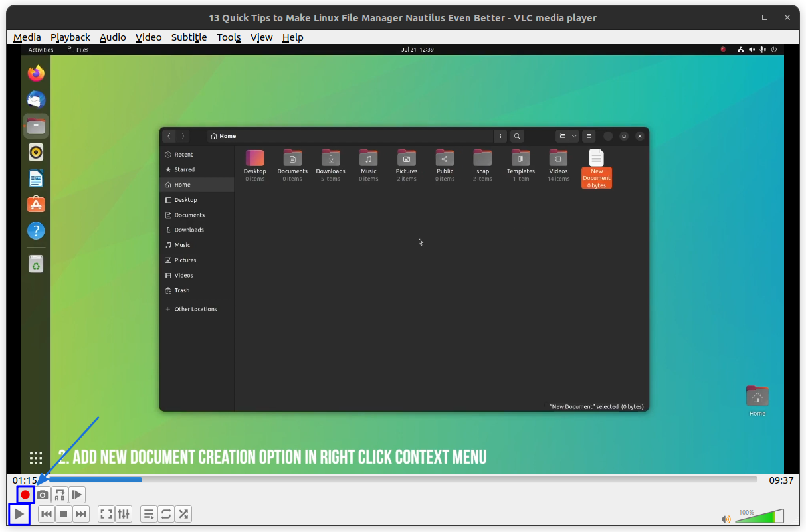Toggle random playback order
Viewport: 806px width, 532px height.
click(183, 513)
